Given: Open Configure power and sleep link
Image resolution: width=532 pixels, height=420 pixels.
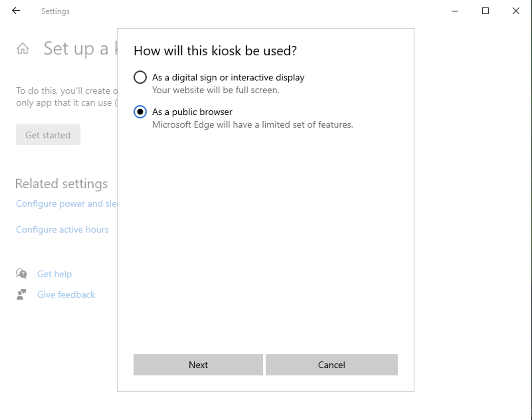Looking at the screenshot, I should tap(66, 204).
